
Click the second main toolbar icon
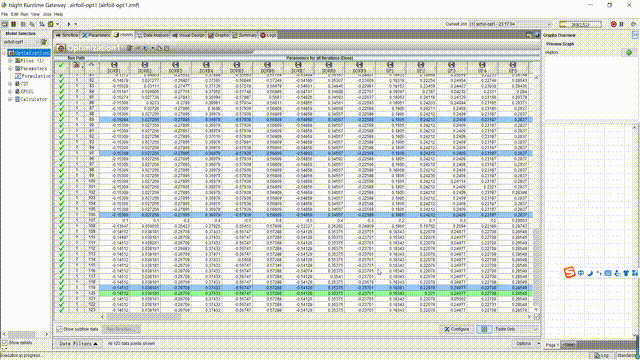(13, 24)
